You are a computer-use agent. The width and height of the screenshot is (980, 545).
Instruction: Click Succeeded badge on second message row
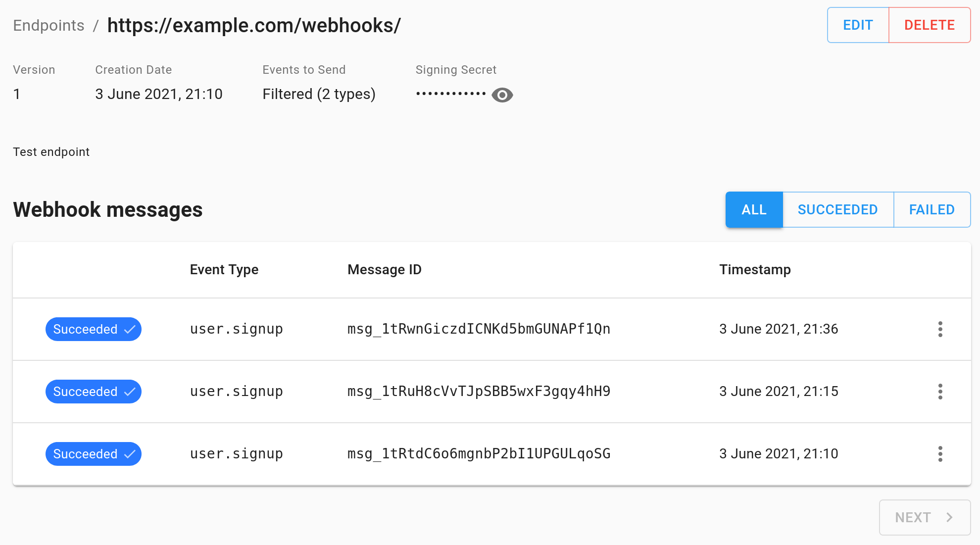point(94,392)
